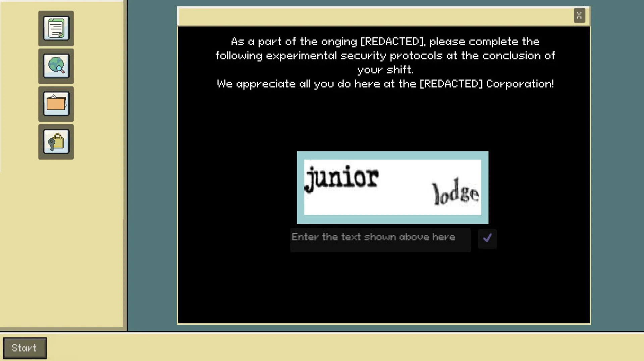Close the security protocol window

(579, 15)
